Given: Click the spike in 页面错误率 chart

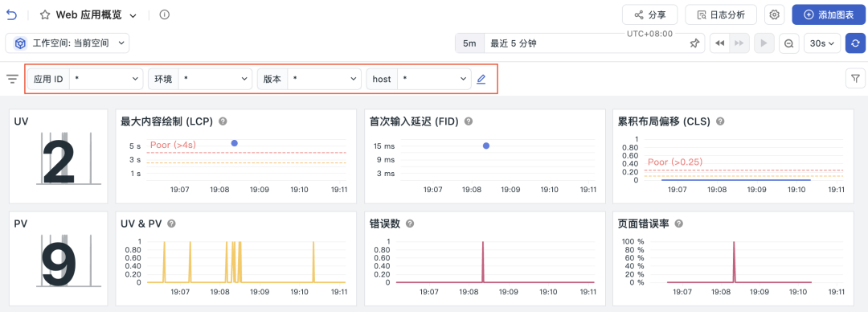Looking at the screenshot, I should pos(734,261).
